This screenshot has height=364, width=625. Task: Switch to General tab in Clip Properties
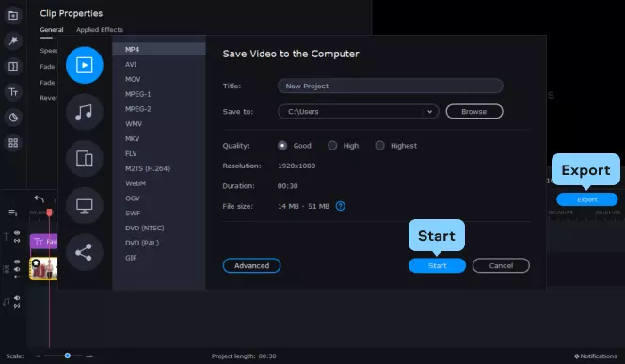(x=52, y=30)
